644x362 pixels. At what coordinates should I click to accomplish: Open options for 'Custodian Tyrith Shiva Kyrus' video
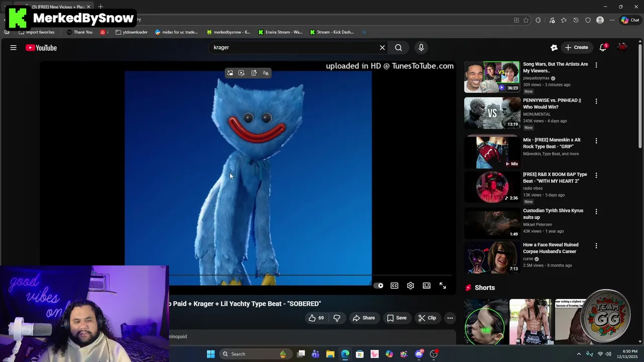coord(596,212)
